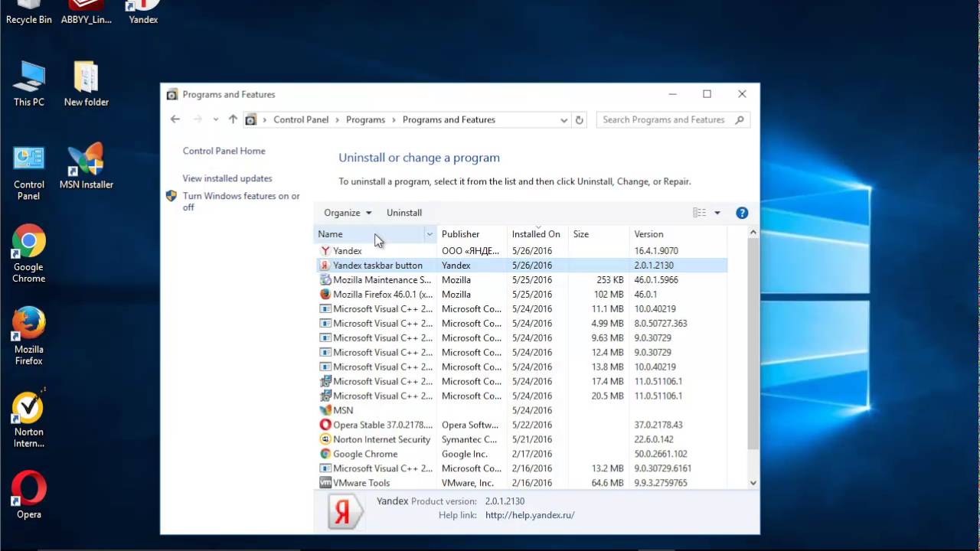Open the Organize dropdown menu
The width and height of the screenshot is (980, 551).
point(348,213)
